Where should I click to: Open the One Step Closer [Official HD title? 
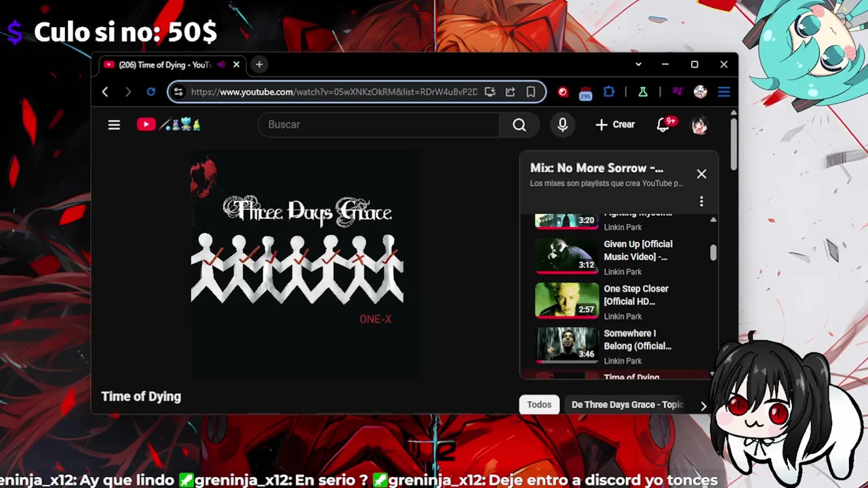(x=637, y=295)
